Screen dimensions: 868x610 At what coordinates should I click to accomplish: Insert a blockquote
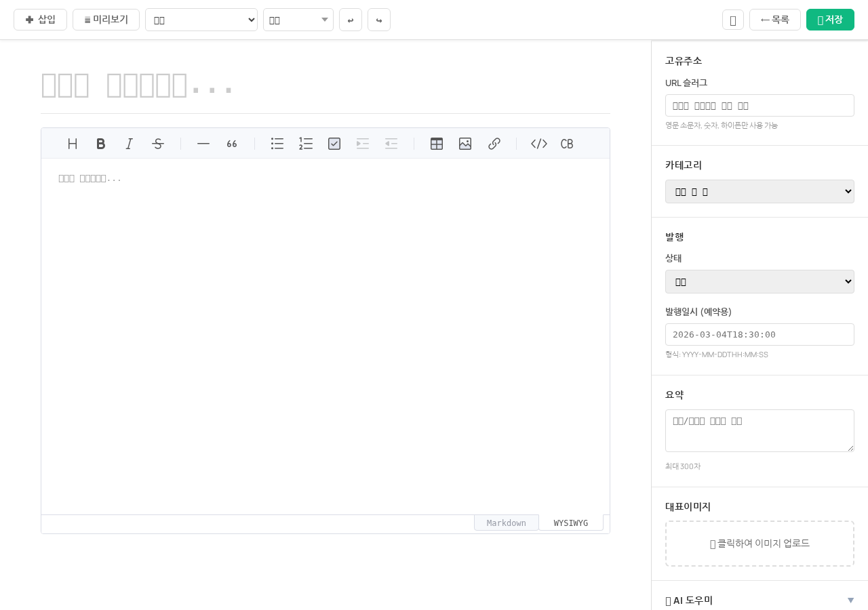point(232,144)
